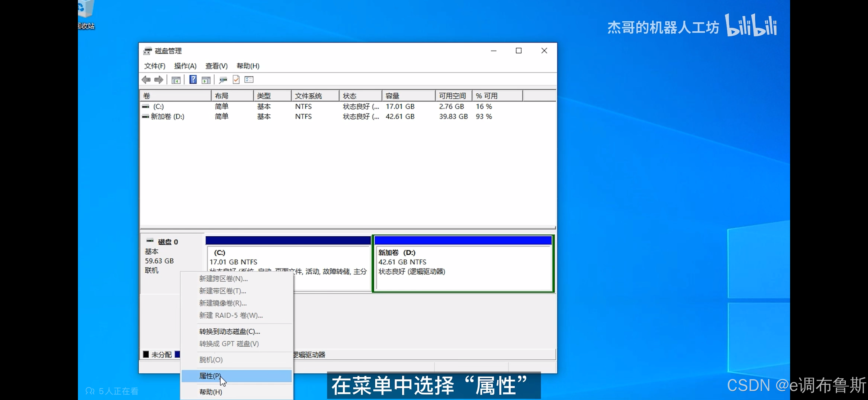The height and width of the screenshot is (400, 868).
Task: Click the 17.01 GB capacity cell in list
Action: (400, 106)
